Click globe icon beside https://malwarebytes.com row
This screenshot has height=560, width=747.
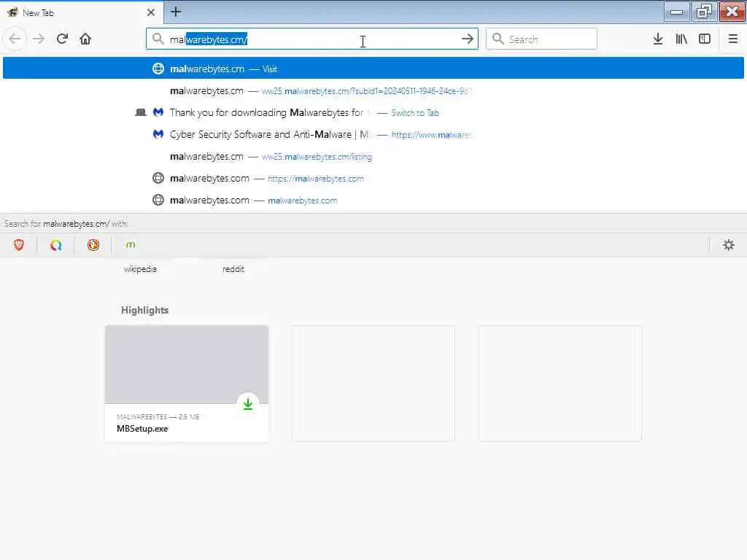click(158, 178)
